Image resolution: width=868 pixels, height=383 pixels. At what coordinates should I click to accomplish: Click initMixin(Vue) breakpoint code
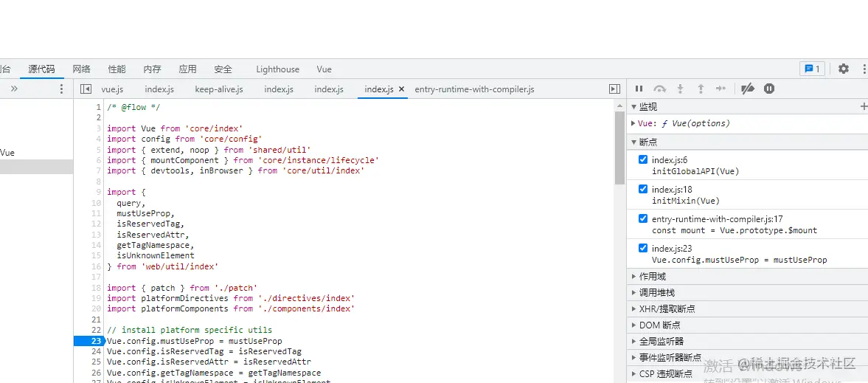686,201
